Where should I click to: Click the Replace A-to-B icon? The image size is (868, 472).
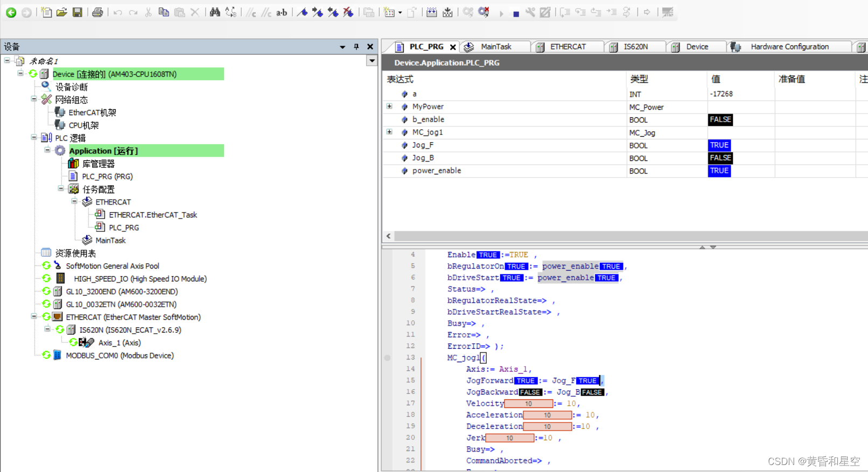pyautogui.click(x=231, y=12)
